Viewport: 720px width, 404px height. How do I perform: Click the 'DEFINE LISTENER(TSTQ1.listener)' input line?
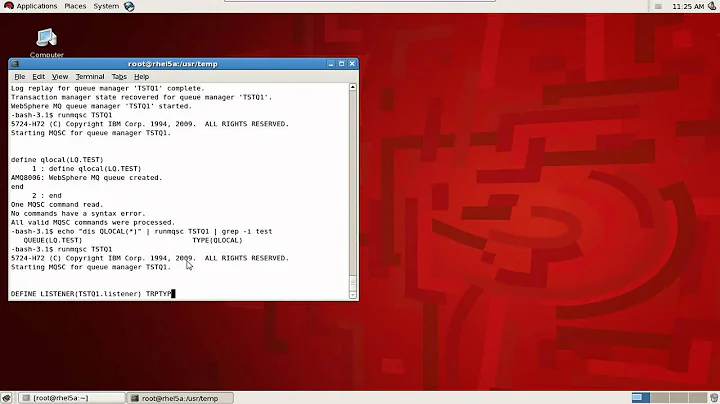point(92,294)
